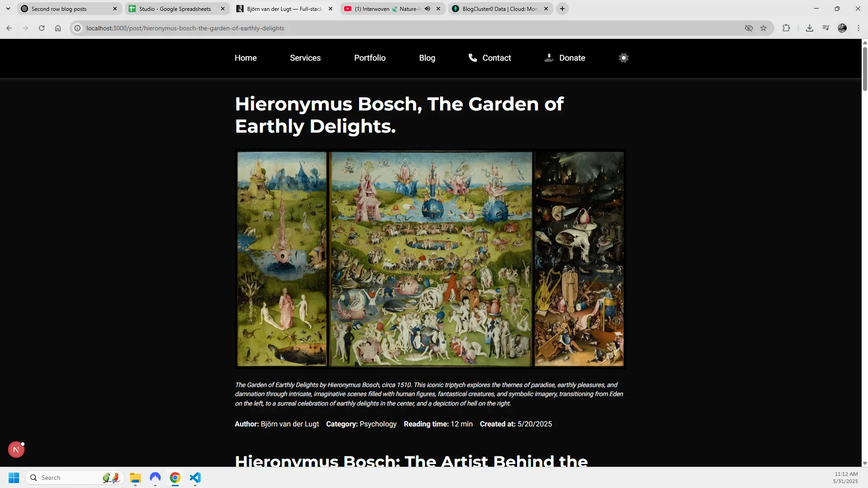
Task: Click the page's vertical scrollbar thumb
Action: (x=865, y=68)
